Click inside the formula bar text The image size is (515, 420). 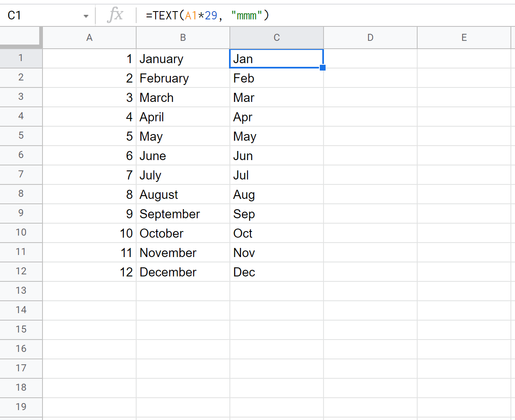(x=289, y=16)
